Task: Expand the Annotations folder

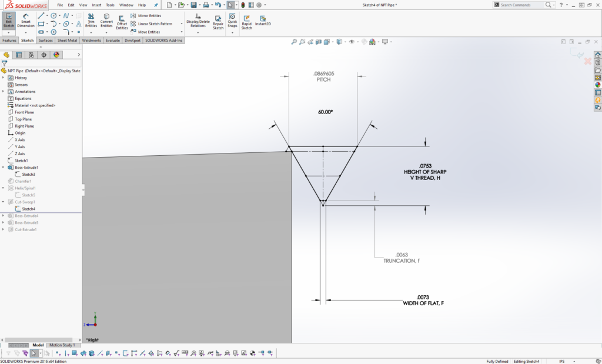Action: [4, 91]
